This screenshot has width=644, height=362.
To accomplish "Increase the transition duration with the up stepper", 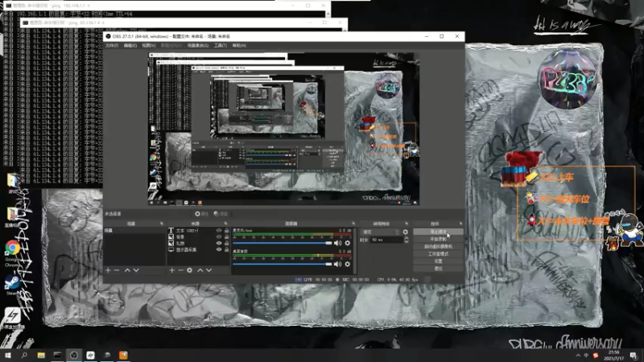I will pos(407,238).
